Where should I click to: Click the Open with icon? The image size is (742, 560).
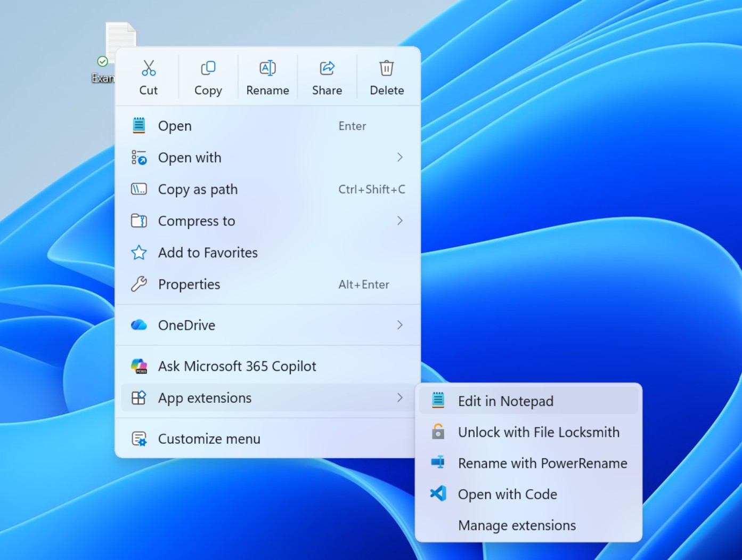[139, 157]
